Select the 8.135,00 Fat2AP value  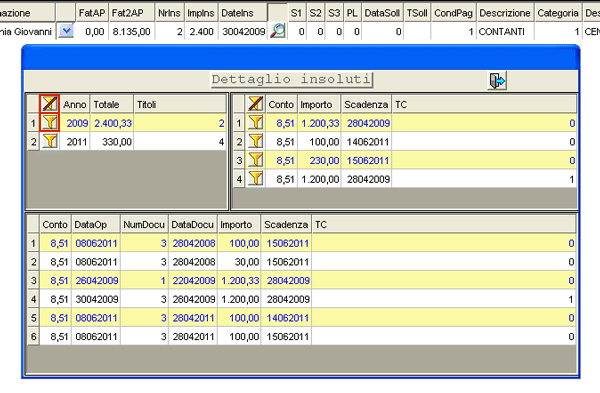132,31
